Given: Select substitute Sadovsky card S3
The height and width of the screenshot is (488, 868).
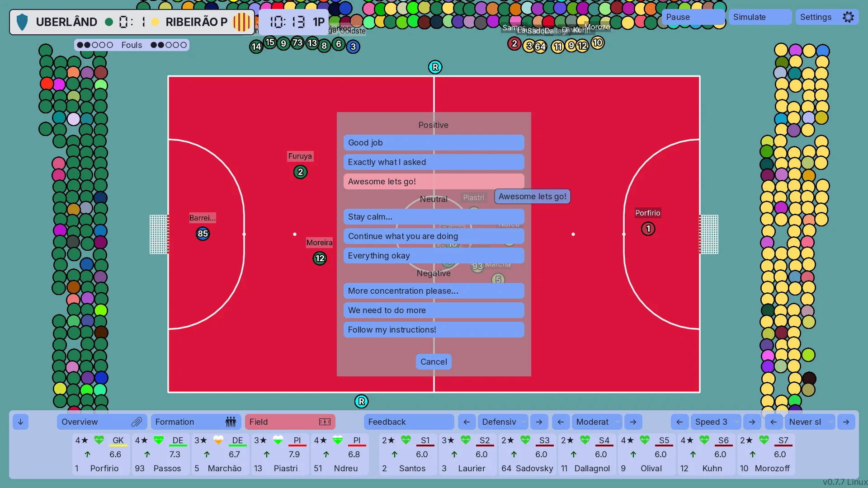Looking at the screenshot, I should pyautogui.click(x=527, y=454).
